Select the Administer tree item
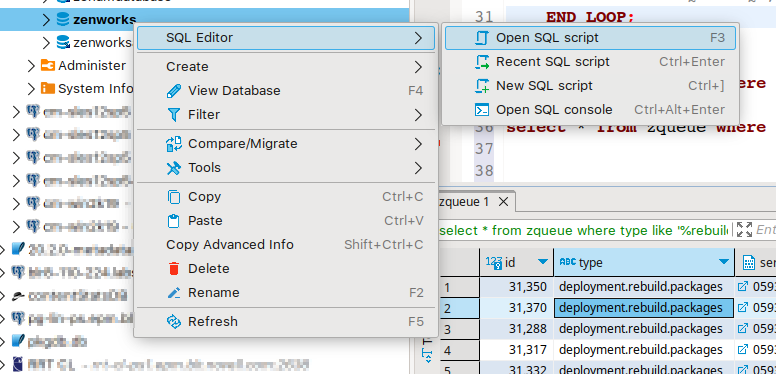 pyautogui.click(x=92, y=65)
